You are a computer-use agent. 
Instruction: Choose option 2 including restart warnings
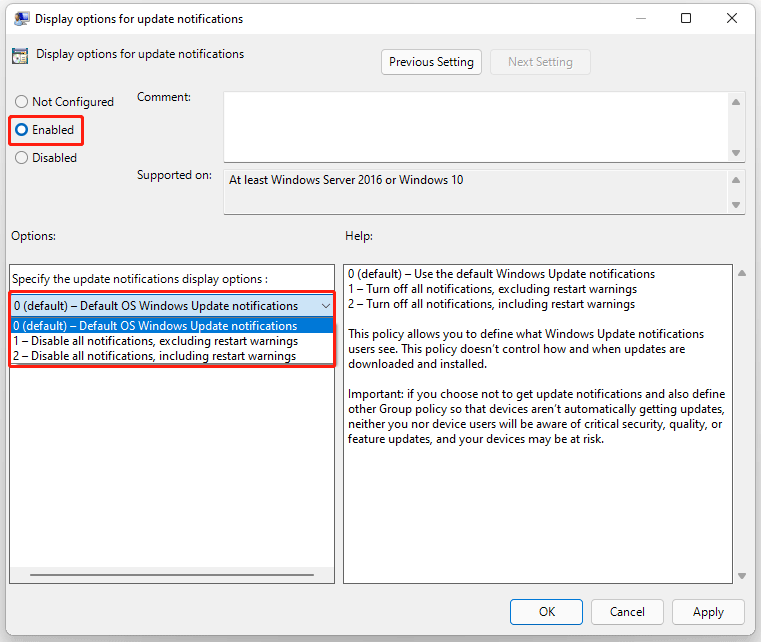172,356
